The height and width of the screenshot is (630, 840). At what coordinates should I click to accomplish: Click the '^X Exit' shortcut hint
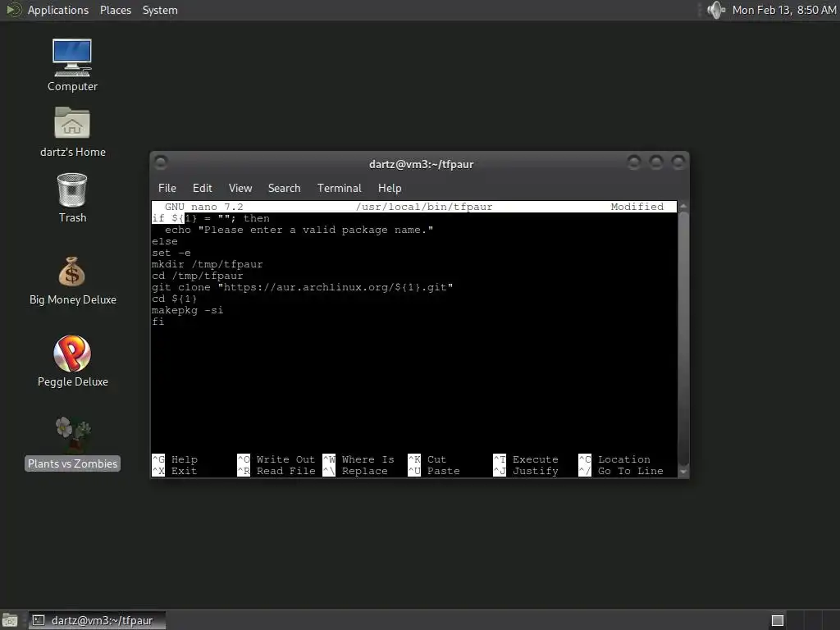pyautogui.click(x=176, y=471)
